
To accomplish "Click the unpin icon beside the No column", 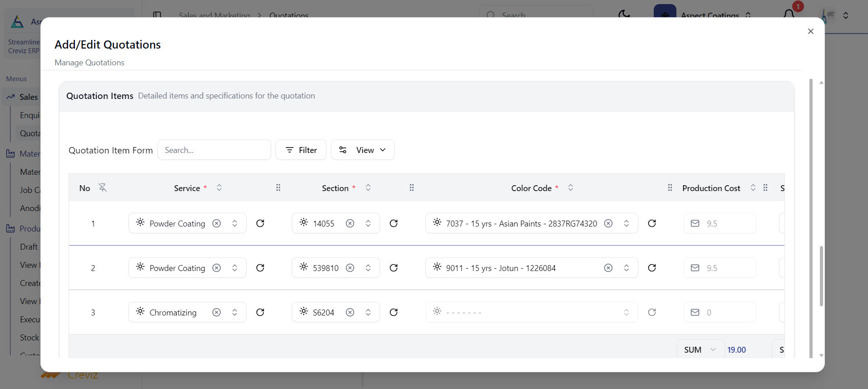I will coord(103,187).
